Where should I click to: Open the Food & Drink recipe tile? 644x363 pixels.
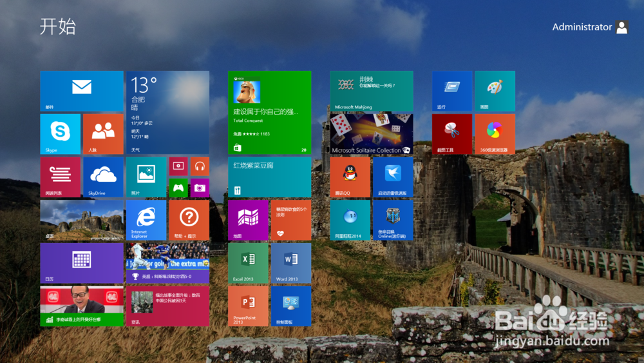pos(269,177)
